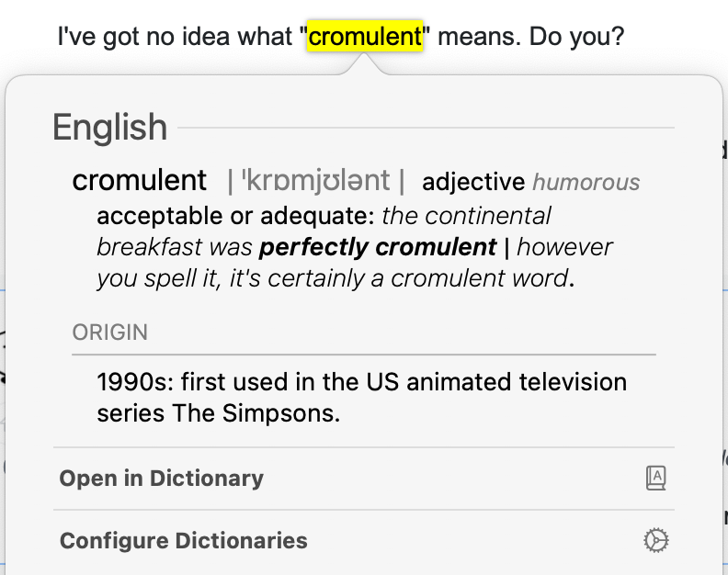Click the "adjective" part of speech label
728x575 pixels.
point(473,182)
